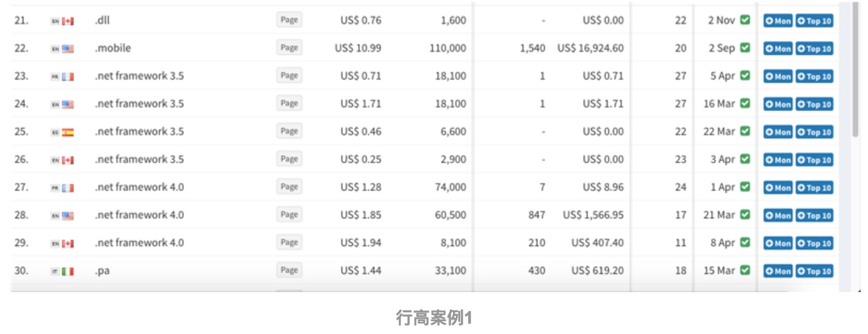
Task: Open Top 10 for row 29
Action: (814, 244)
